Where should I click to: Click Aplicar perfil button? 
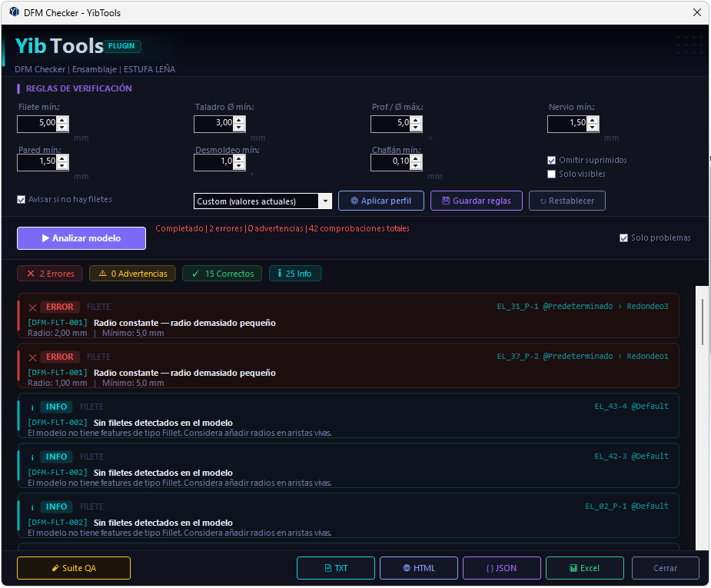[381, 201]
